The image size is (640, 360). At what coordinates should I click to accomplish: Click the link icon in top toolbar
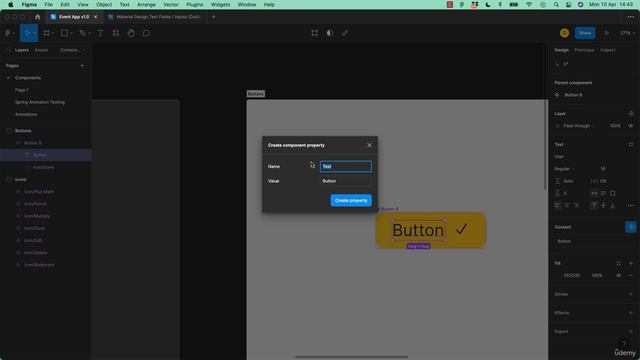click(x=345, y=33)
